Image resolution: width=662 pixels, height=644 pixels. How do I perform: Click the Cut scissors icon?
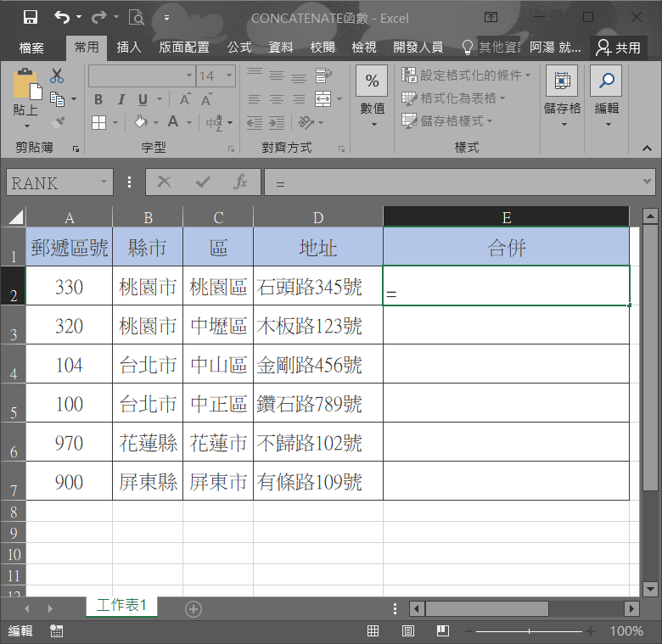(x=57, y=76)
